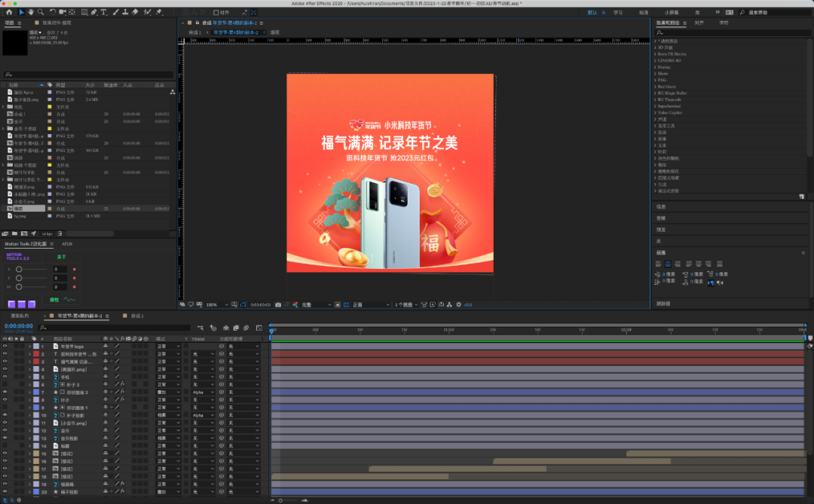Select the Eraser tool
The height and width of the screenshot is (504, 814).
coord(135,13)
